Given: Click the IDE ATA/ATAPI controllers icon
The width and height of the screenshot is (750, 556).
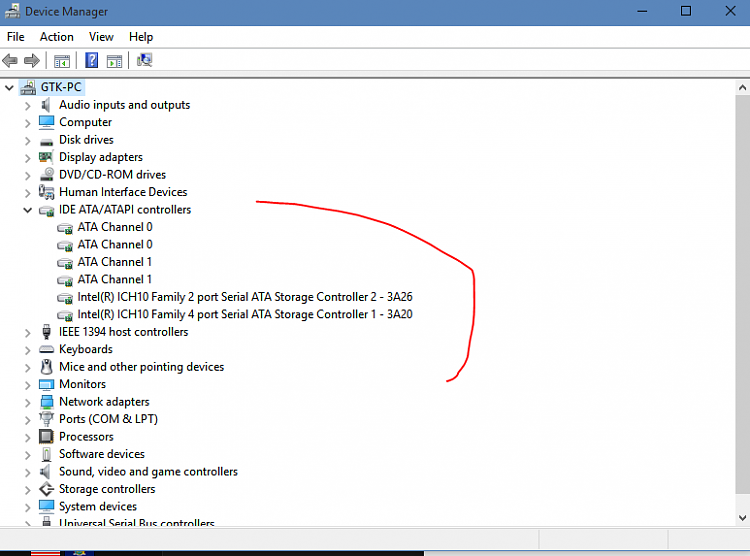Looking at the screenshot, I should [46, 211].
